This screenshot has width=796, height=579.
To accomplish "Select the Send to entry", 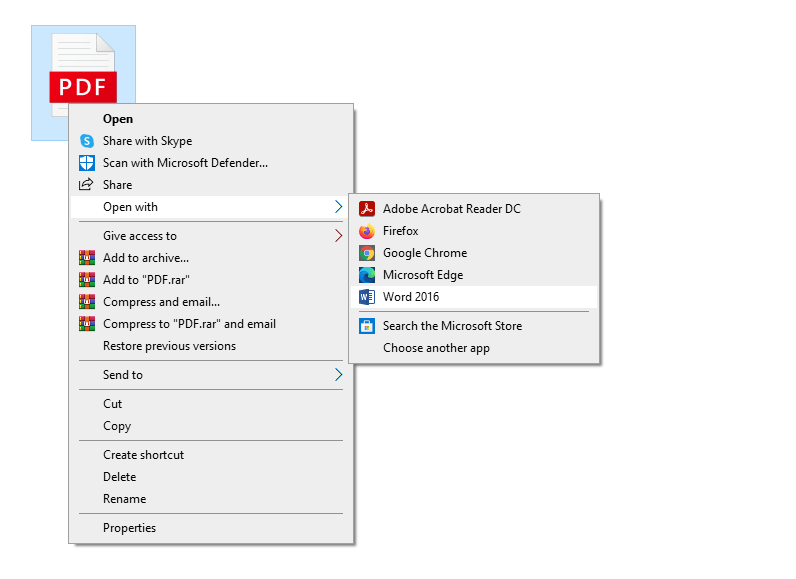I will 210,375.
